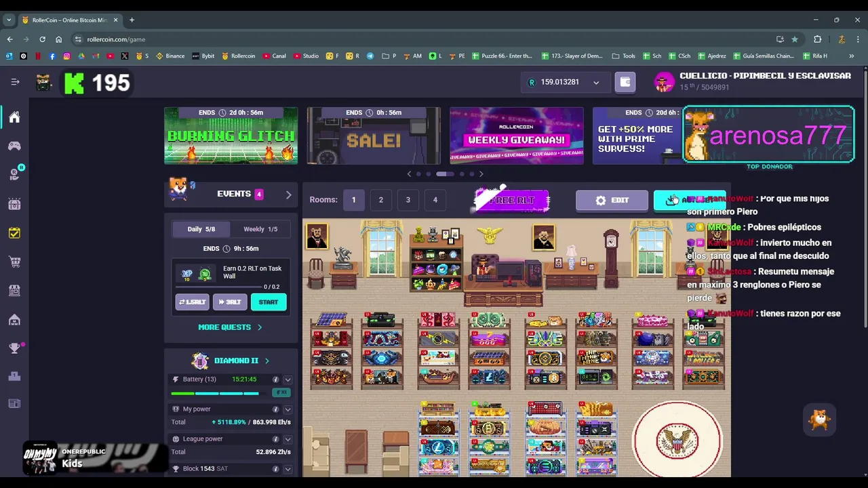868x488 pixels.
Task: Open the sidebar icon with the R badge
Action: pos(14,174)
